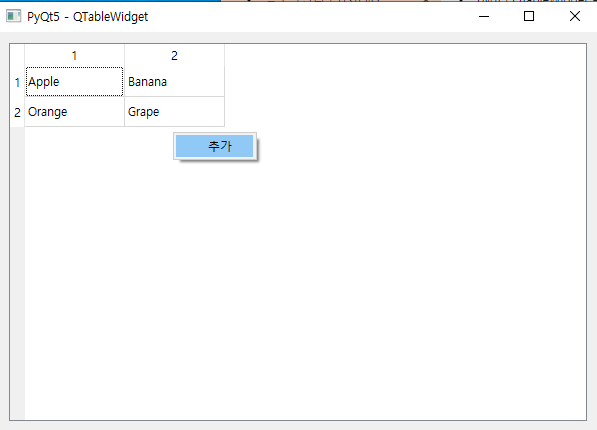Screen dimensions: 597x430
Task: Click column header 2 above Banana
Action: (x=174, y=56)
